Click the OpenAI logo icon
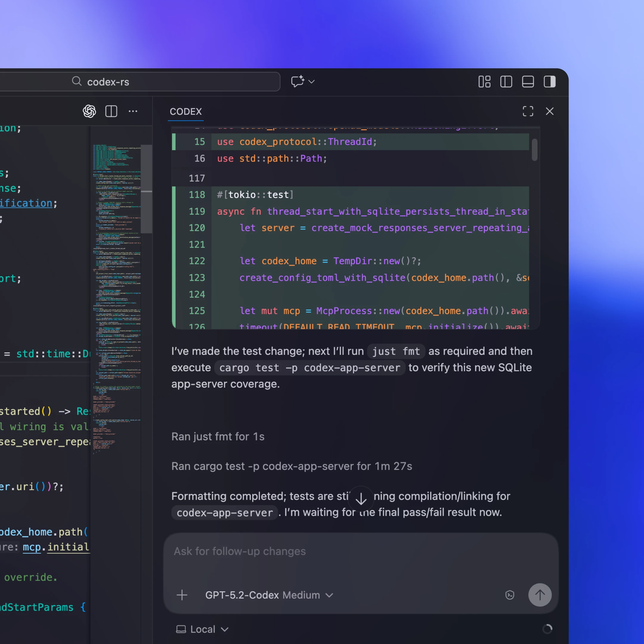Image resolution: width=644 pixels, height=644 pixels. coord(89,111)
